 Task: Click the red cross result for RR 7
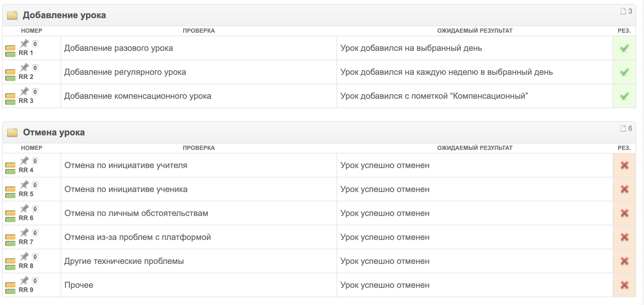(x=624, y=237)
